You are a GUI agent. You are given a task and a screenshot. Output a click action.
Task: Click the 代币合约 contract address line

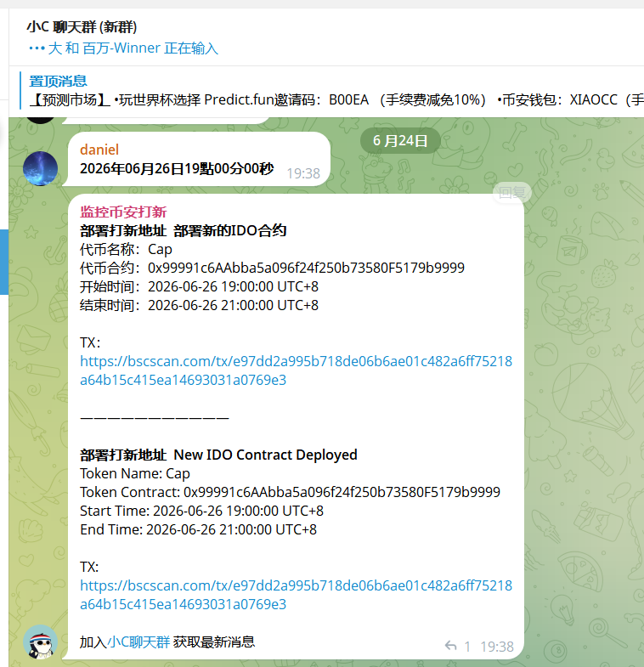[272, 268]
